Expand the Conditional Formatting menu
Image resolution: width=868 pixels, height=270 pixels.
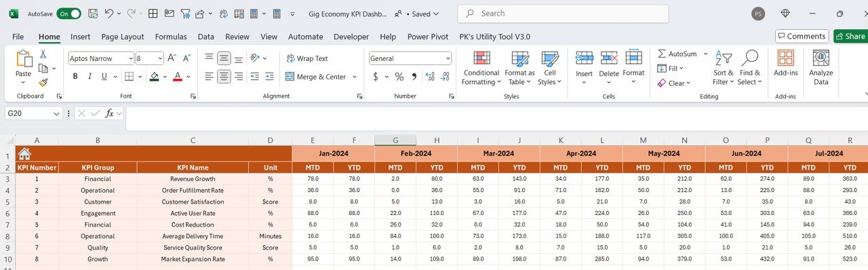click(x=481, y=68)
